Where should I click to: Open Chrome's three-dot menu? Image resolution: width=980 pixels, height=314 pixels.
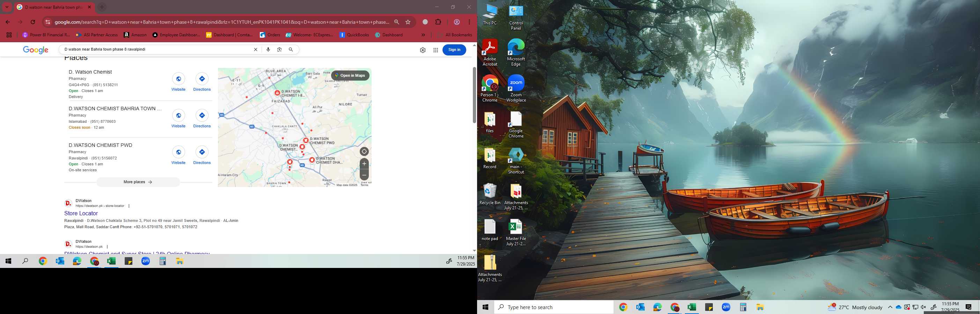[x=469, y=22]
